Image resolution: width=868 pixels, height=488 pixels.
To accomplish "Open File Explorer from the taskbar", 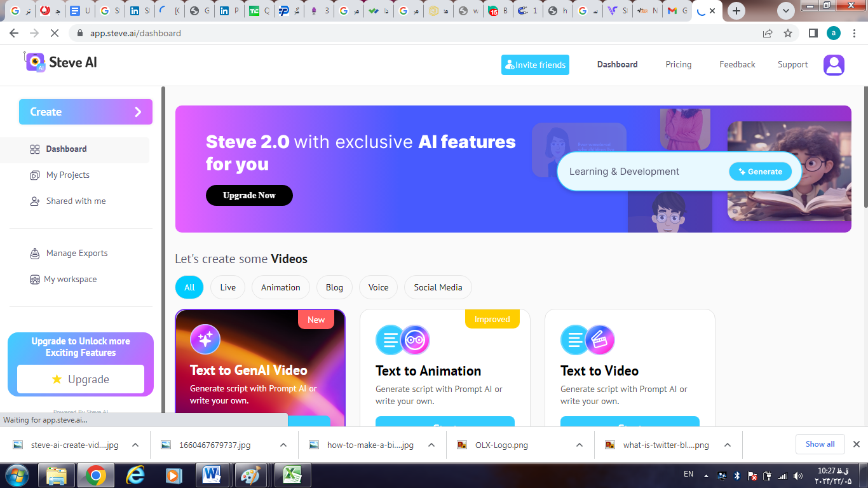I will pyautogui.click(x=57, y=475).
